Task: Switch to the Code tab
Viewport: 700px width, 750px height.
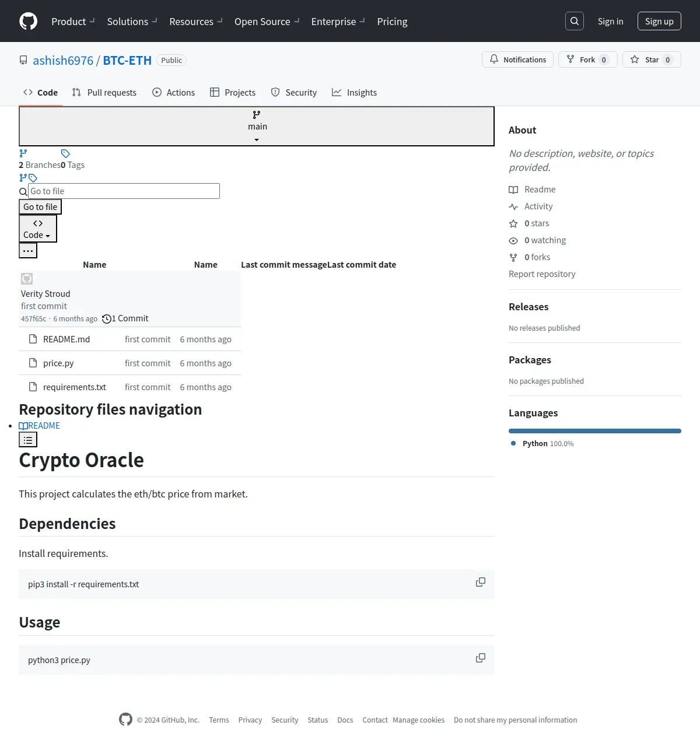Action: [41, 92]
